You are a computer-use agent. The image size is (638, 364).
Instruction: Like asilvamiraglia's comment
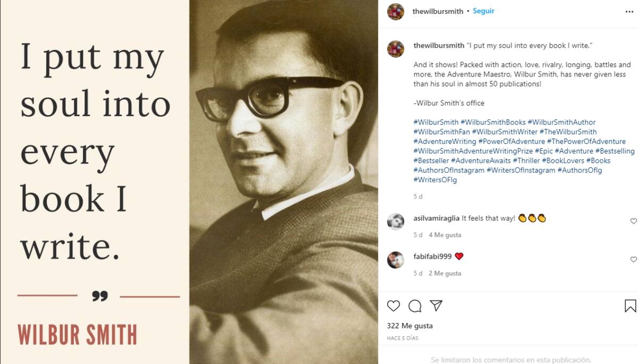(x=633, y=221)
